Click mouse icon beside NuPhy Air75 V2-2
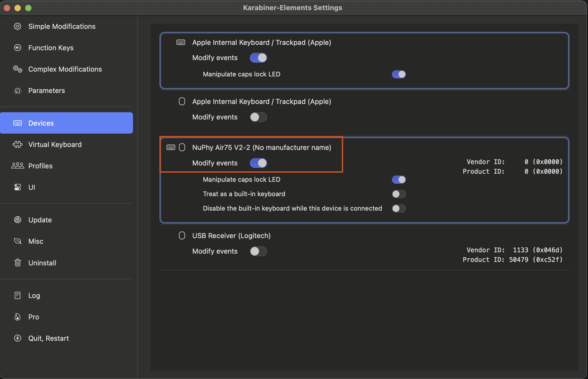 182,147
